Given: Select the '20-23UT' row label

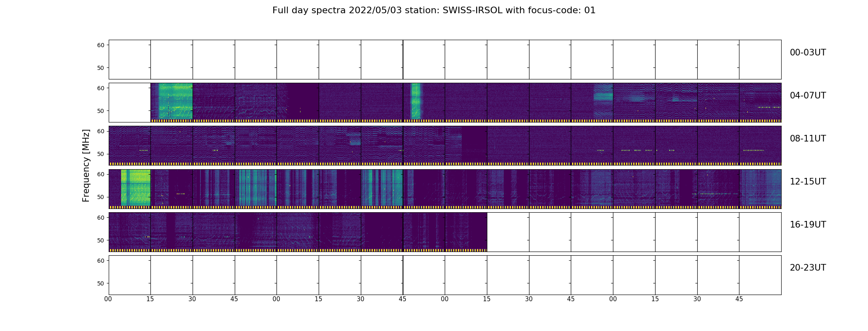Looking at the screenshot, I should [808, 268].
